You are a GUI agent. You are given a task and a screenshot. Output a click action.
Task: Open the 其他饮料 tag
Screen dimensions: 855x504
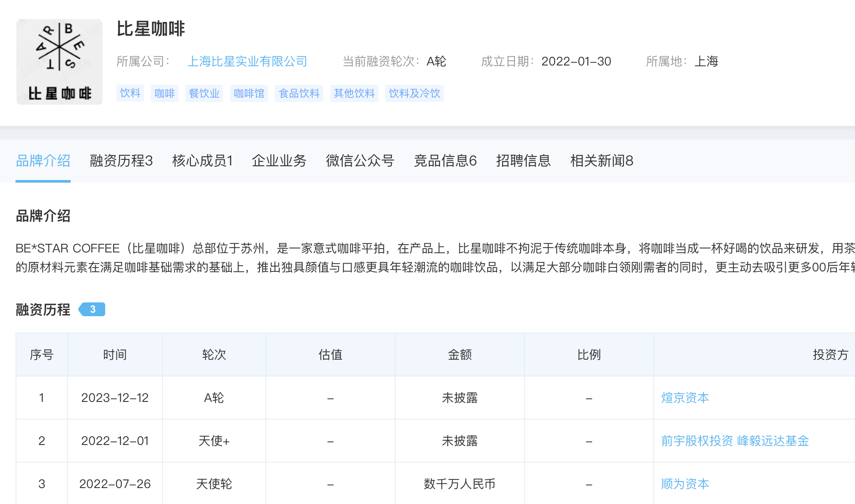(x=354, y=93)
